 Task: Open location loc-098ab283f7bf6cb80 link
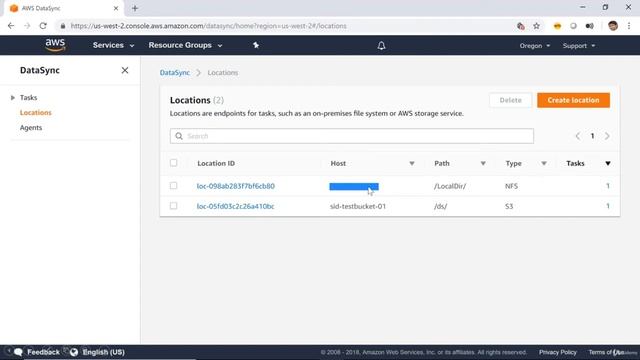pos(236,186)
